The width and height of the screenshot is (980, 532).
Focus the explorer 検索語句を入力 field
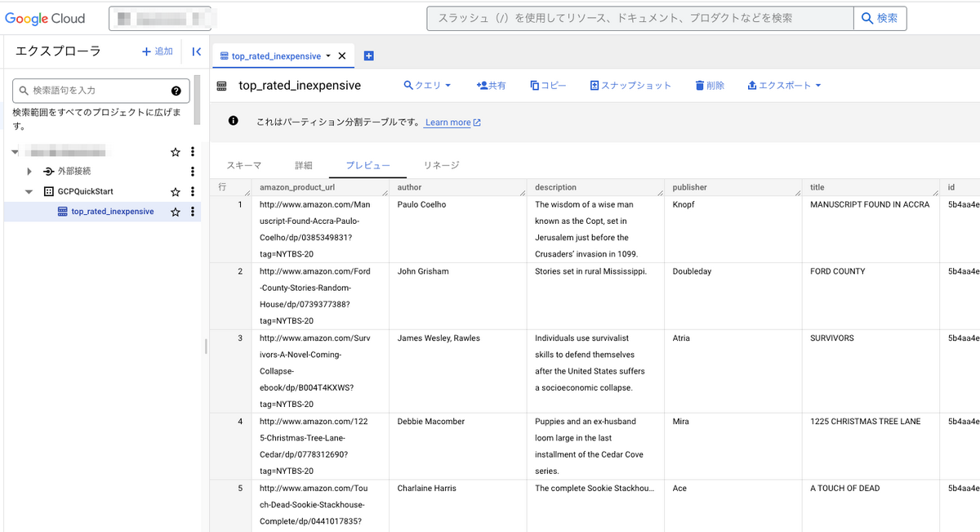(x=101, y=91)
